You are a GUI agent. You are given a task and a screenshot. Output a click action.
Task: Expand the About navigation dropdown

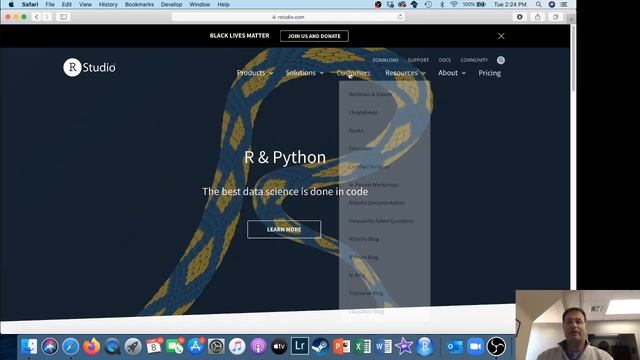452,73
